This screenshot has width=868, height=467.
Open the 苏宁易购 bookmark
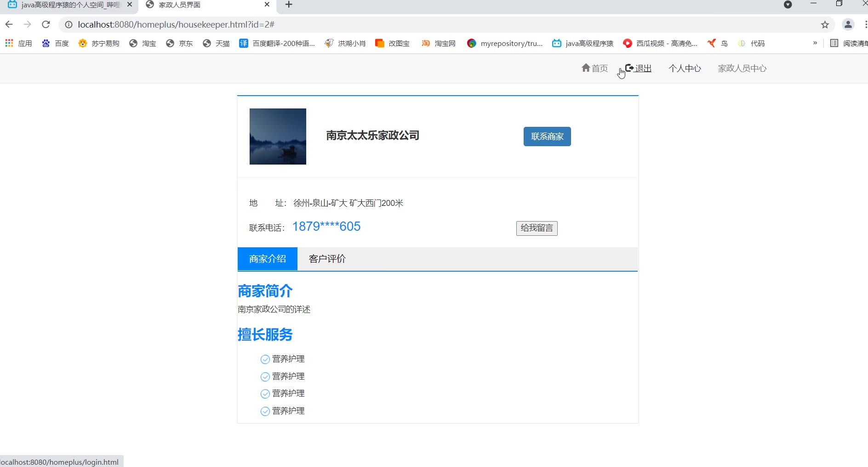[x=99, y=43]
